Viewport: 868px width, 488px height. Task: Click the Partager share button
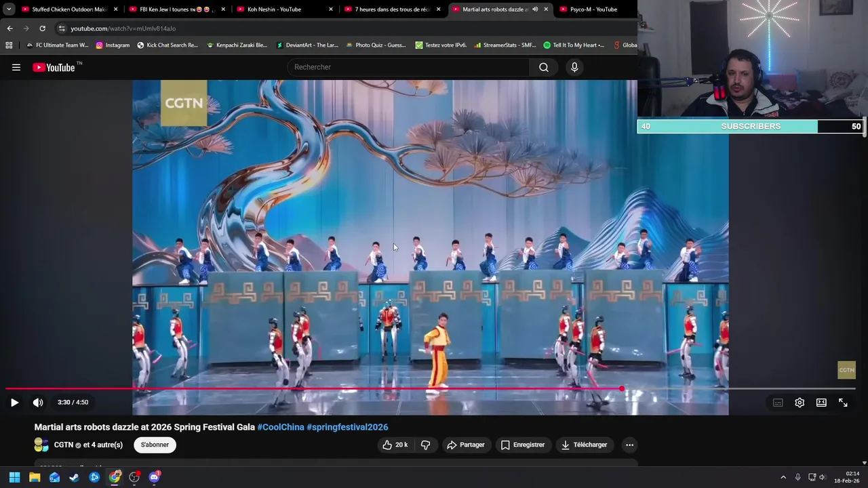point(466,445)
